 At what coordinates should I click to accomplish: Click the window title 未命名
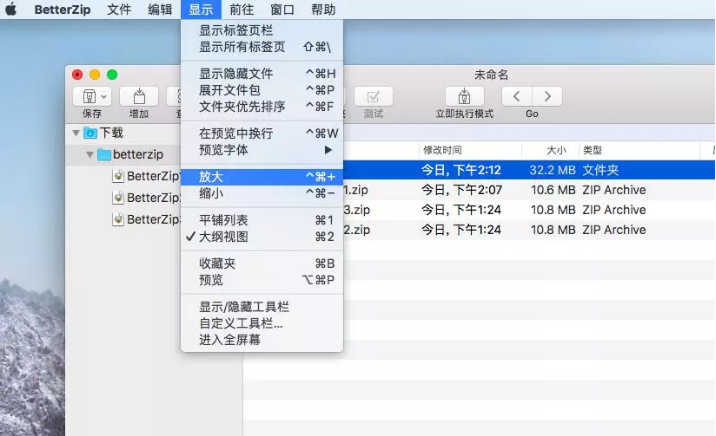[491, 74]
